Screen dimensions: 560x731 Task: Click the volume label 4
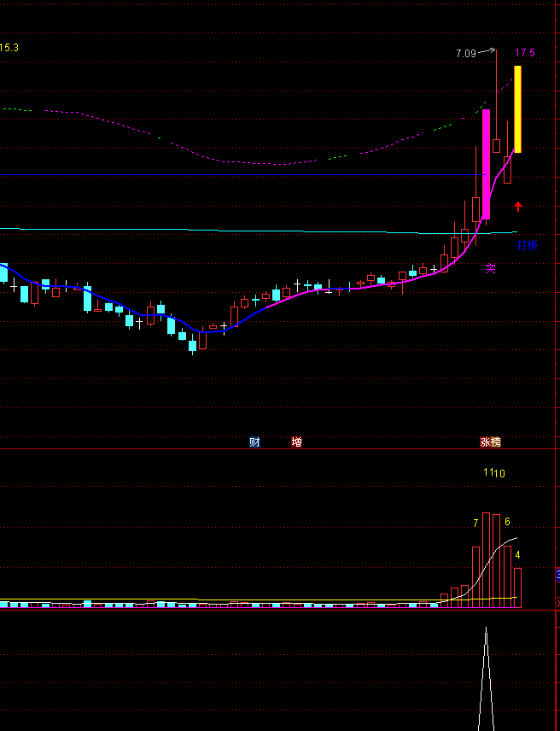(517, 555)
